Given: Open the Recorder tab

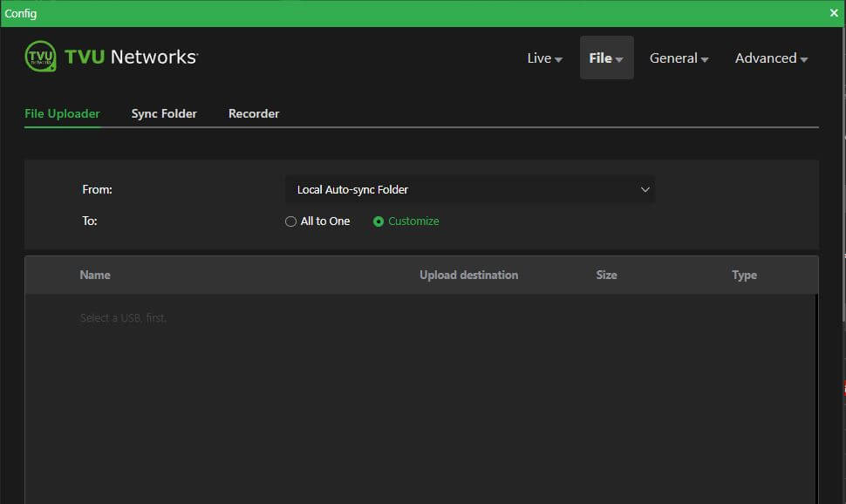Looking at the screenshot, I should [x=254, y=114].
